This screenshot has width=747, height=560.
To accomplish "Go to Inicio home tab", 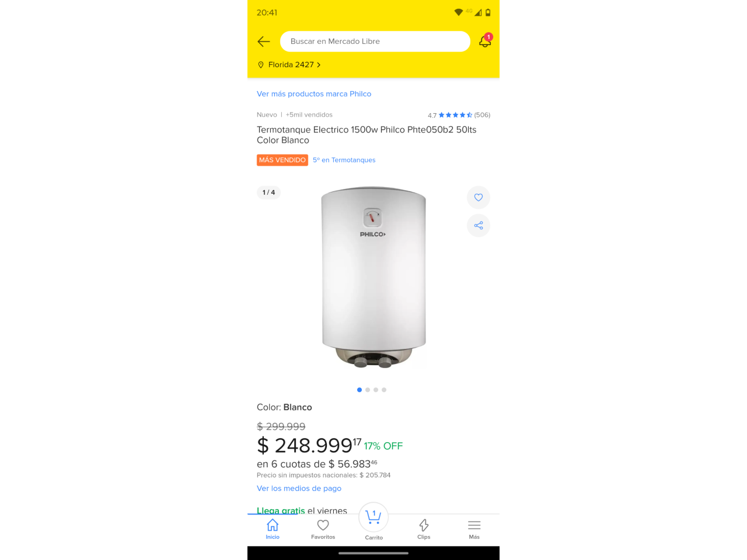I will [273, 529].
